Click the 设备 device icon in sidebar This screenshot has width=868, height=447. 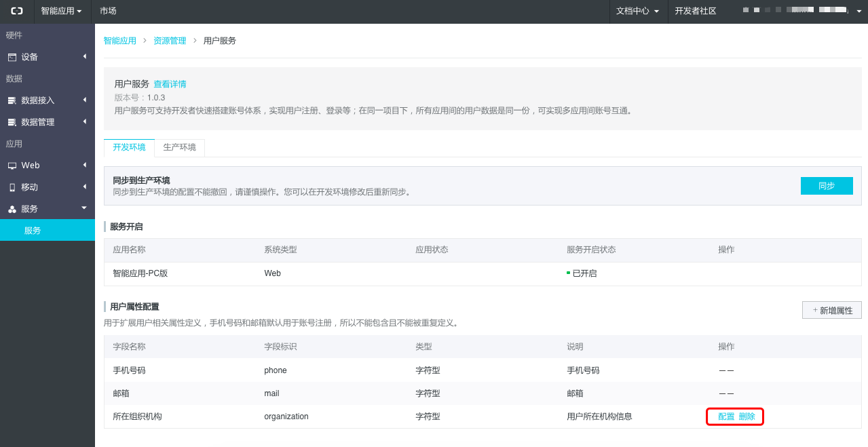pos(12,57)
